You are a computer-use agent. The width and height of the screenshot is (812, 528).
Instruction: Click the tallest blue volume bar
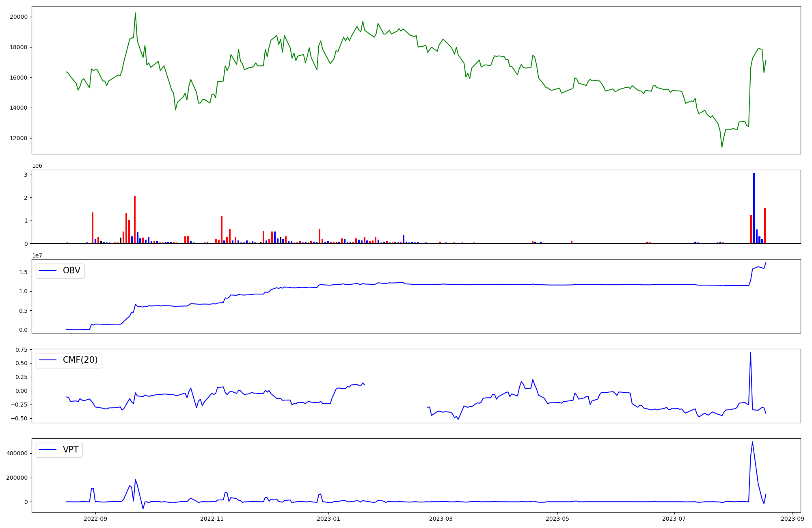[754, 207]
